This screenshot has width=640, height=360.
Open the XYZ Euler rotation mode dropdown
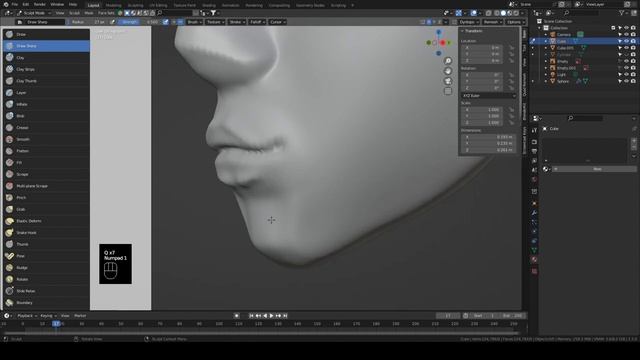coord(489,96)
